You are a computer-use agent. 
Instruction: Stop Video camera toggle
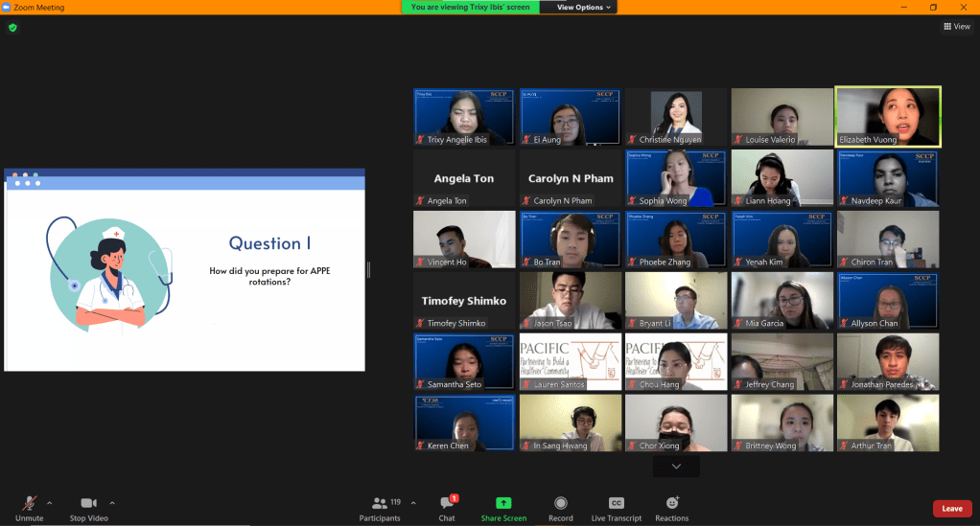[90, 508]
